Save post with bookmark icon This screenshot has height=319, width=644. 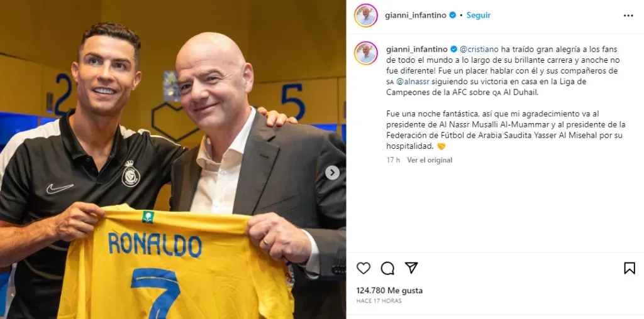(629, 268)
